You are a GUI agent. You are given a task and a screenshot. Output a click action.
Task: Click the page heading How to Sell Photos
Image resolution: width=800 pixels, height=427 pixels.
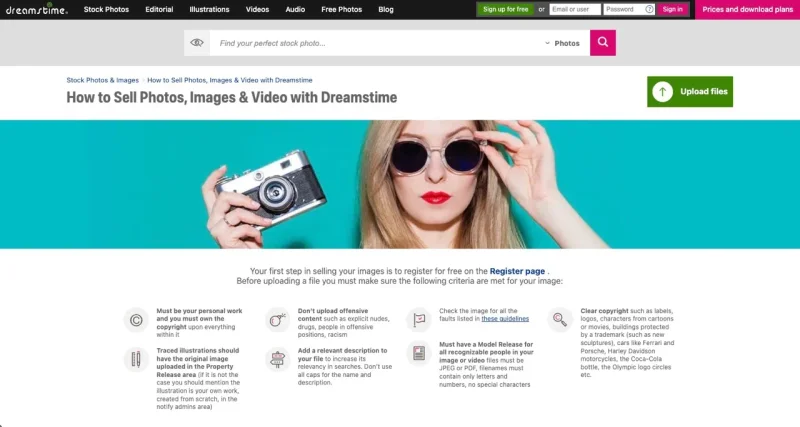pos(232,97)
